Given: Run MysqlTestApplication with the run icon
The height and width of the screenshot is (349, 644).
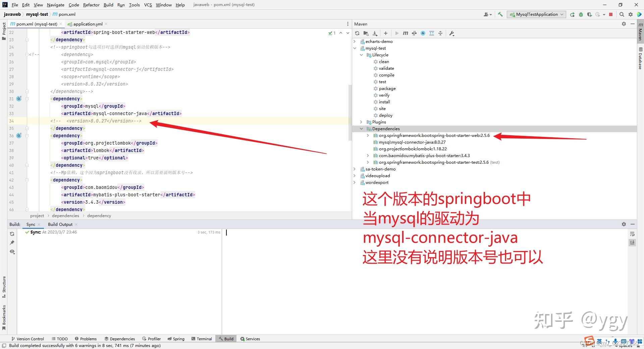Looking at the screenshot, I should click(x=572, y=14).
